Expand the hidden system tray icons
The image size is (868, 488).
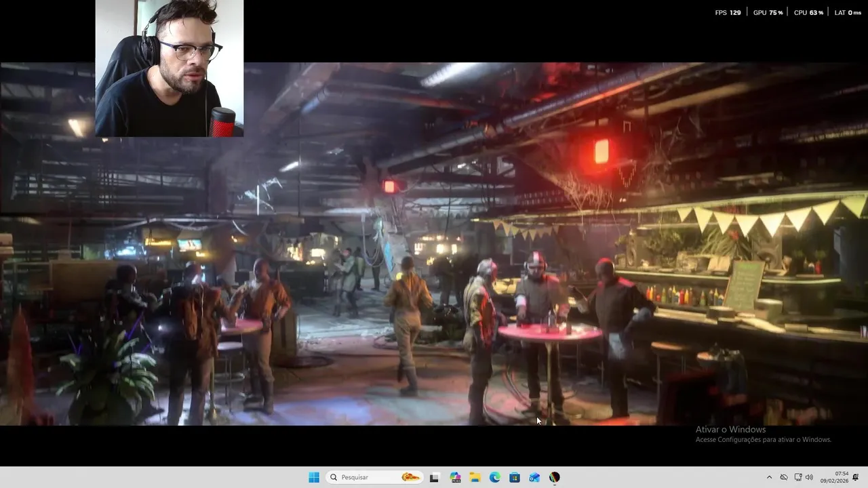click(769, 477)
